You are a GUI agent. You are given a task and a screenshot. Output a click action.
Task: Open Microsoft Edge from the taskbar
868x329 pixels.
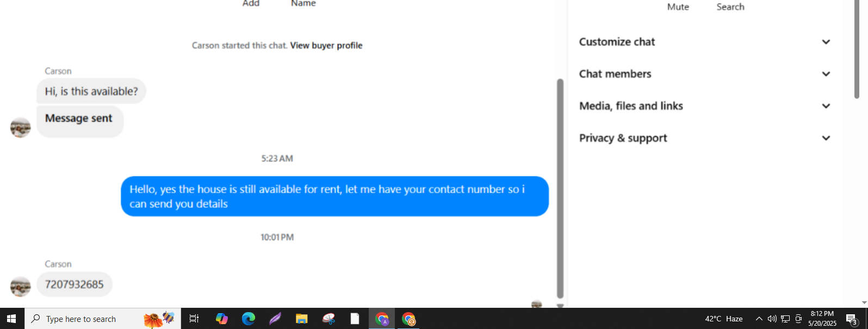pos(249,319)
